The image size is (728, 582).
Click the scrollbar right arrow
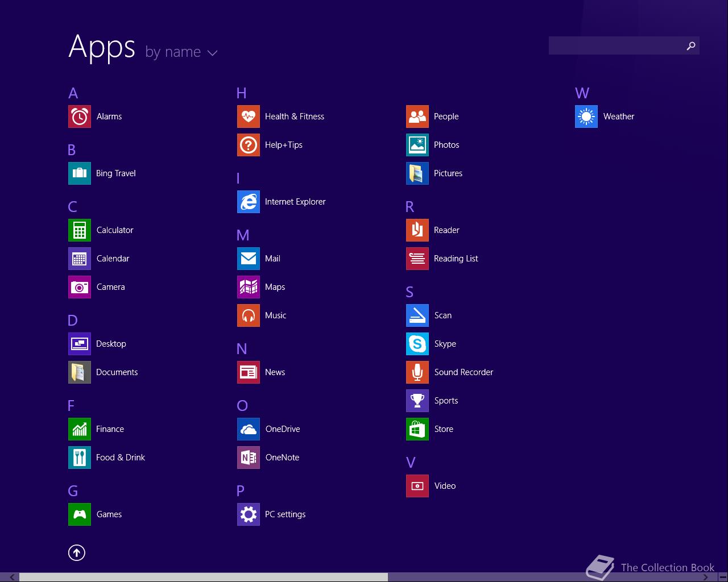(705, 577)
